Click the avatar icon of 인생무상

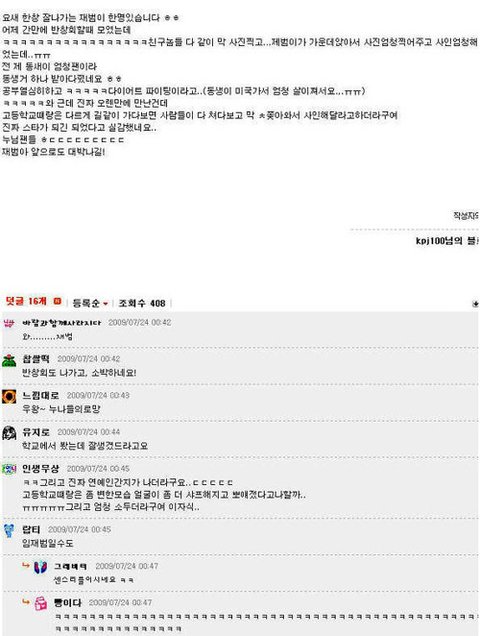[x=9, y=469]
